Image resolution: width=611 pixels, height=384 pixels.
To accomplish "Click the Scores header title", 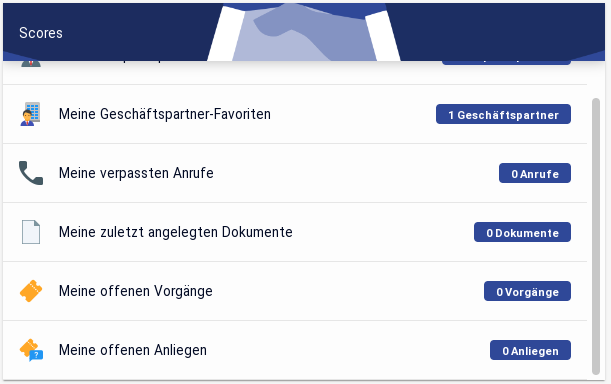I will click(x=41, y=33).
